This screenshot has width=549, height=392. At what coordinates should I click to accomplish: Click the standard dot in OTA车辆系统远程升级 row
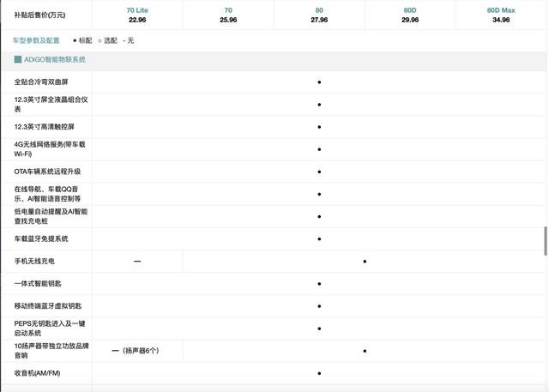319,172
